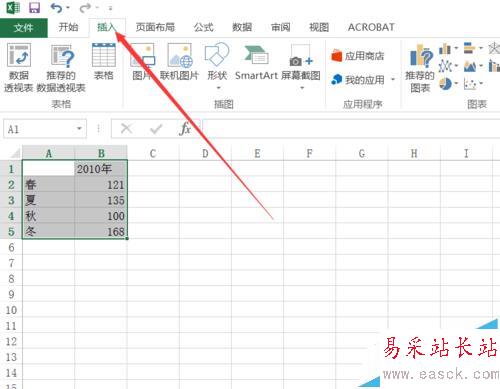Click the Save icon in quick access toolbar
Screen dimensions: 500x389
click(x=34, y=7)
